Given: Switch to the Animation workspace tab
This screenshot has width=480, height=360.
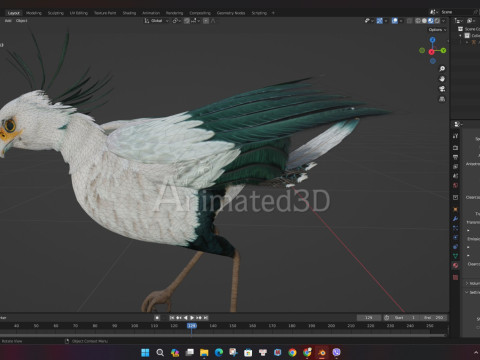Looking at the screenshot, I should (x=151, y=13).
